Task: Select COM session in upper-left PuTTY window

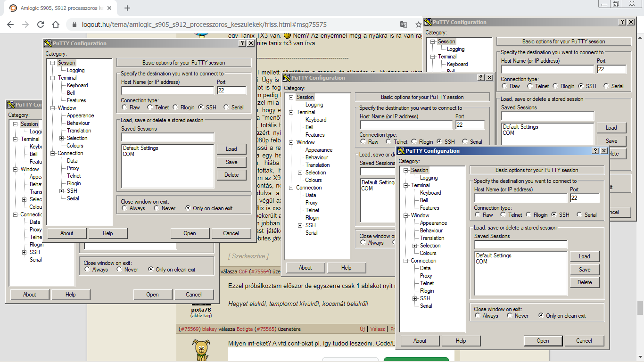Action: click(x=128, y=154)
